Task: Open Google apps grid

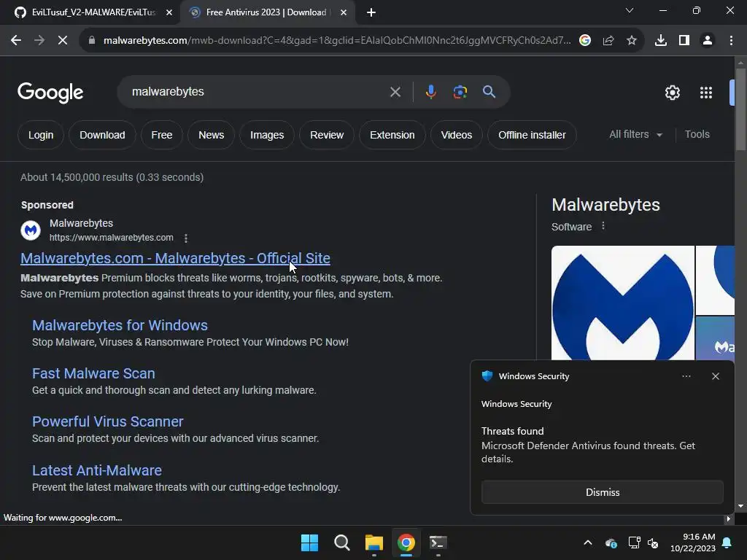Action: pyautogui.click(x=706, y=93)
